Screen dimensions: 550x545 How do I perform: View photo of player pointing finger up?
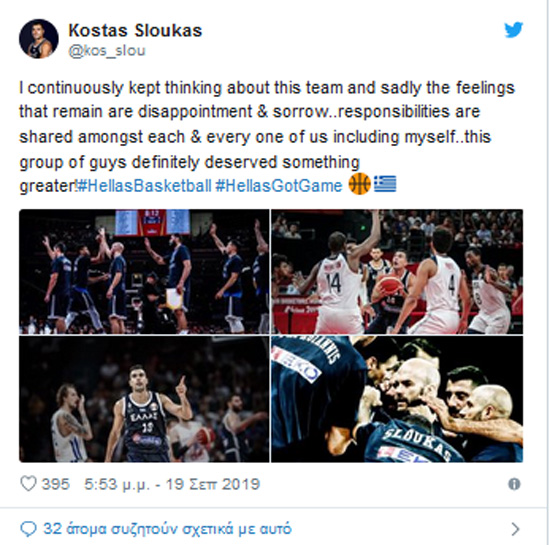point(144,399)
